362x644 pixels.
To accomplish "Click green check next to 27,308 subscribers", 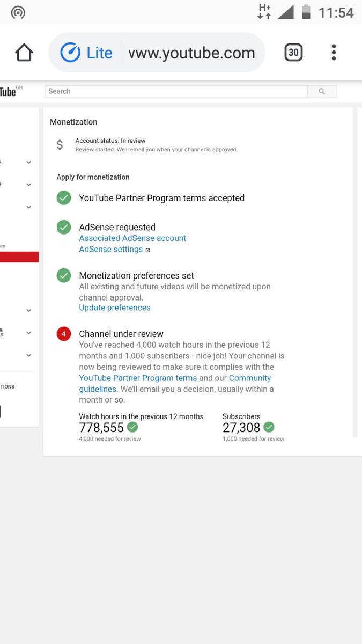I will pos(269,427).
